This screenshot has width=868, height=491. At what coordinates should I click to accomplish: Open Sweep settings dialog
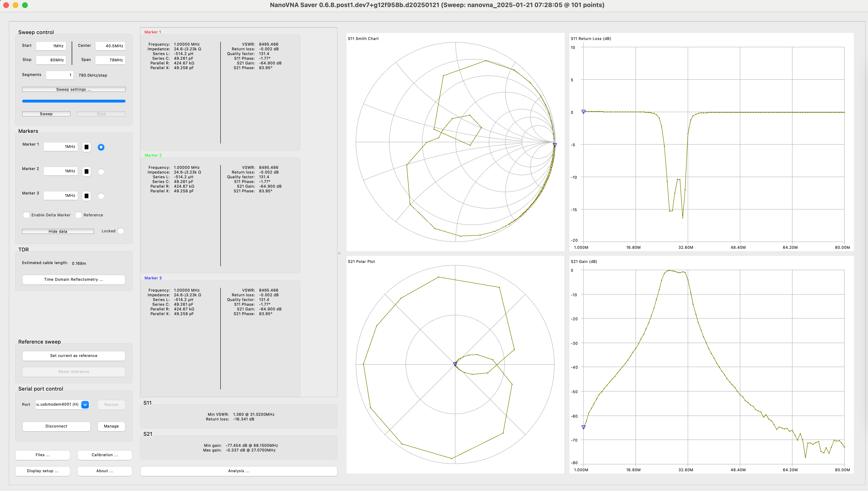click(x=74, y=89)
